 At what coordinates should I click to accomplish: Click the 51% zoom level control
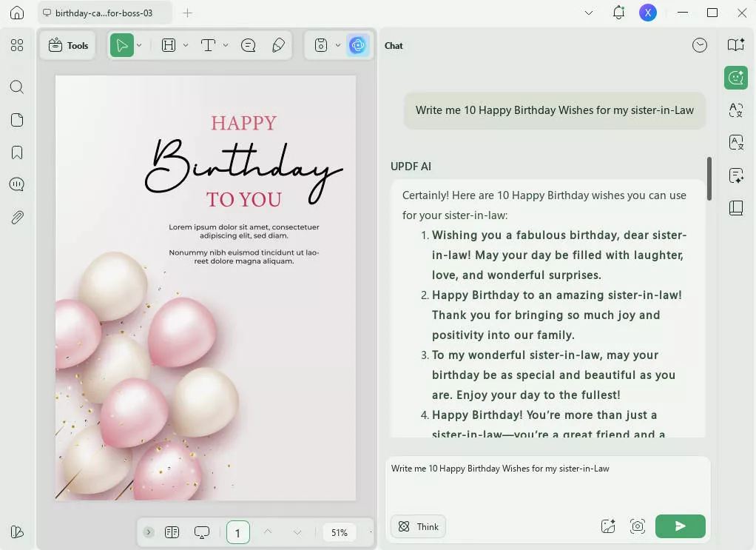click(339, 532)
